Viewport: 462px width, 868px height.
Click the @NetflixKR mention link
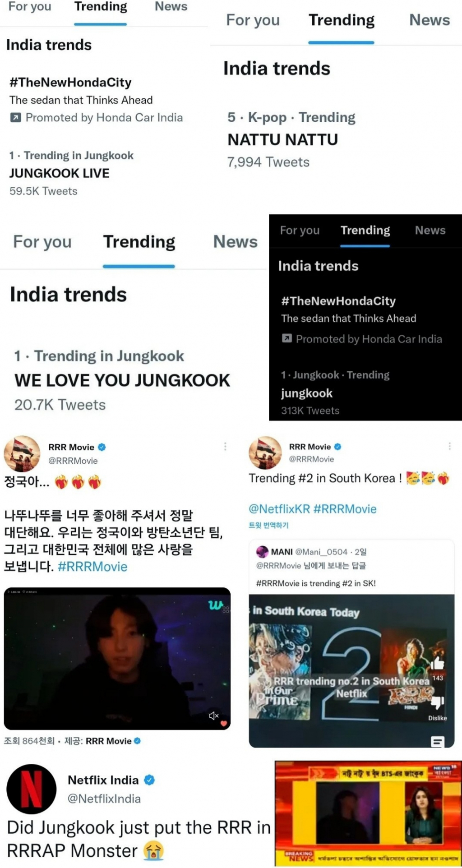point(279,509)
